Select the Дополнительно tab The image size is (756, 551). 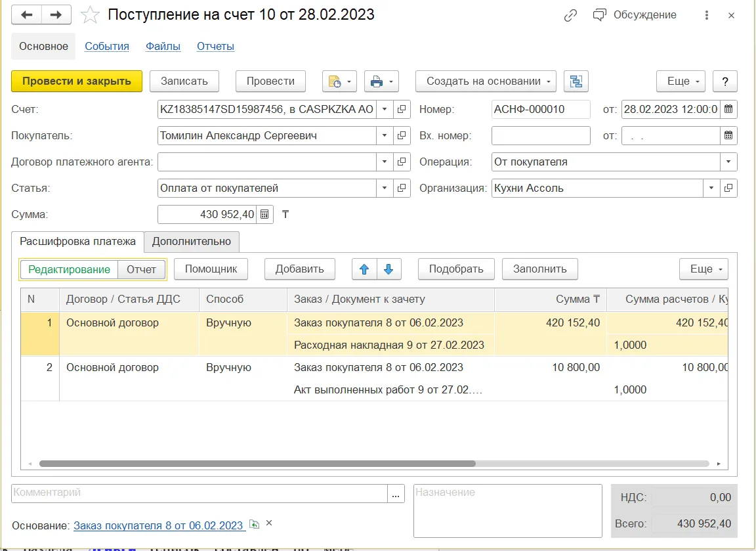pyautogui.click(x=192, y=242)
